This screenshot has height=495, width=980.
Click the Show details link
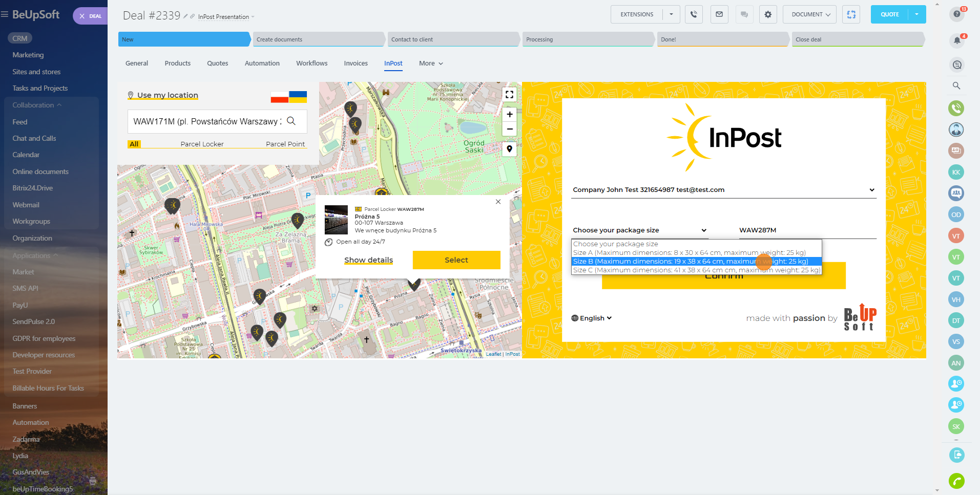[x=368, y=260]
